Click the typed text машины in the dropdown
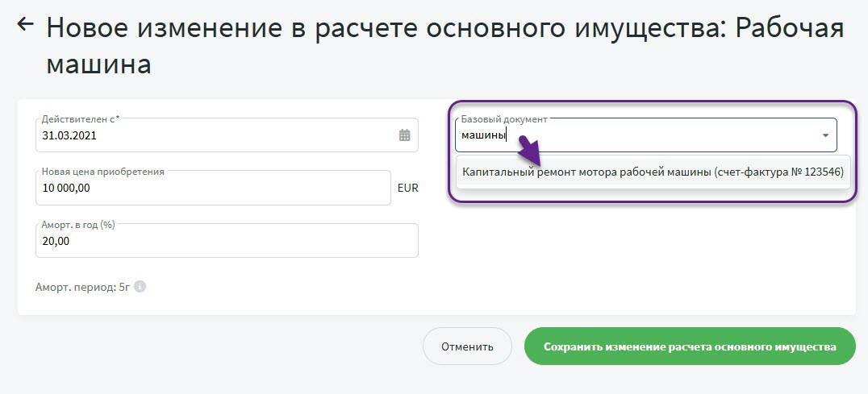868x394 pixels. (x=482, y=136)
